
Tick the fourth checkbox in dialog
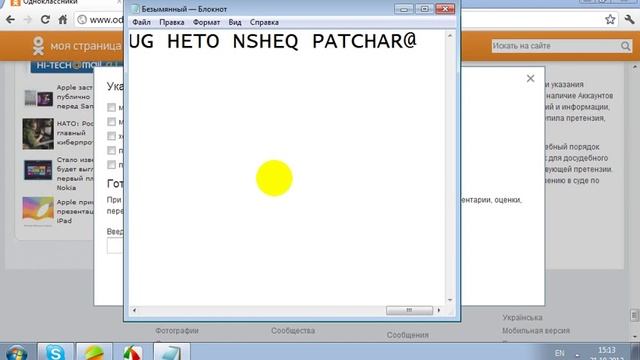pyautogui.click(x=111, y=150)
